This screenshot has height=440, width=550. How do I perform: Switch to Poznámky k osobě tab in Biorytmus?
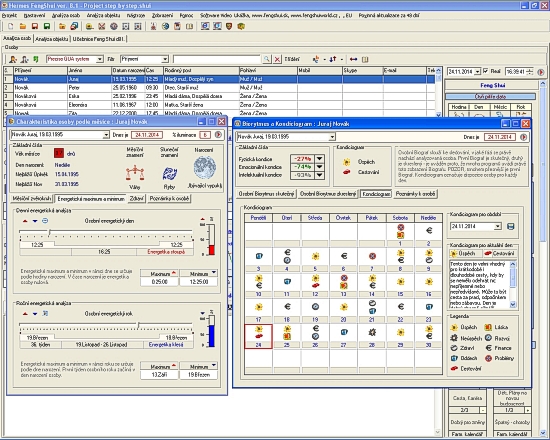click(x=415, y=194)
